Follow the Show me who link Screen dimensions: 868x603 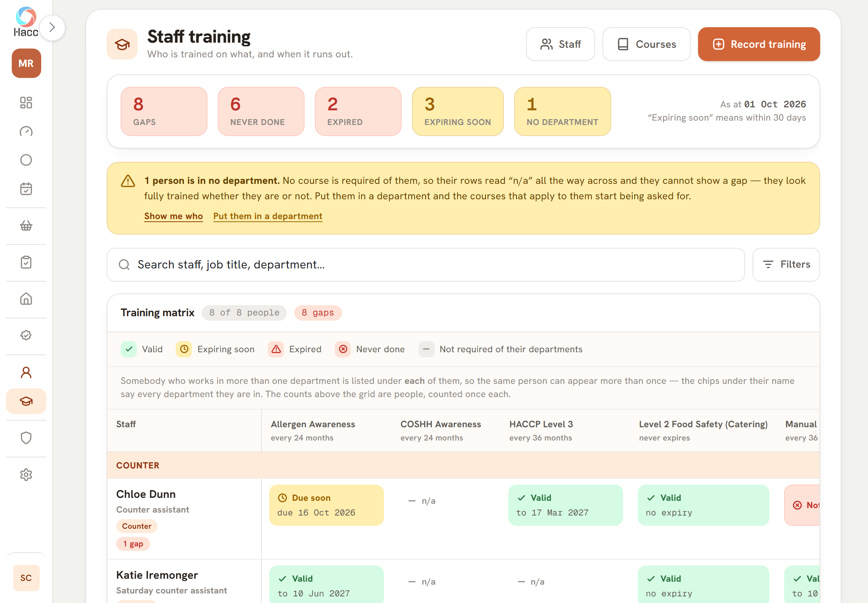pos(174,216)
